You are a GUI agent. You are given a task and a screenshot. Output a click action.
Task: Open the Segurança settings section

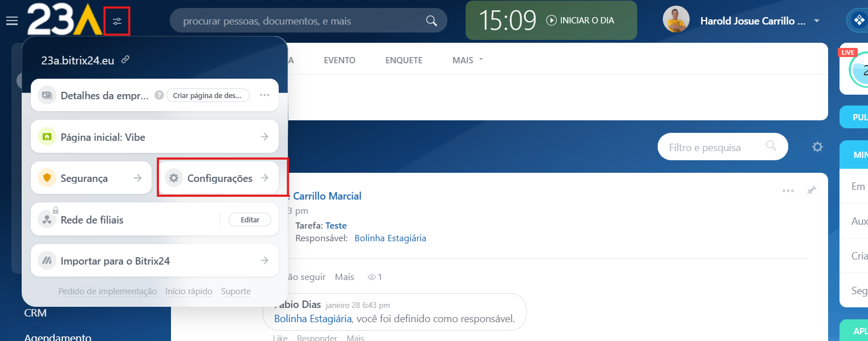pyautogui.click(x=91, y=178)
